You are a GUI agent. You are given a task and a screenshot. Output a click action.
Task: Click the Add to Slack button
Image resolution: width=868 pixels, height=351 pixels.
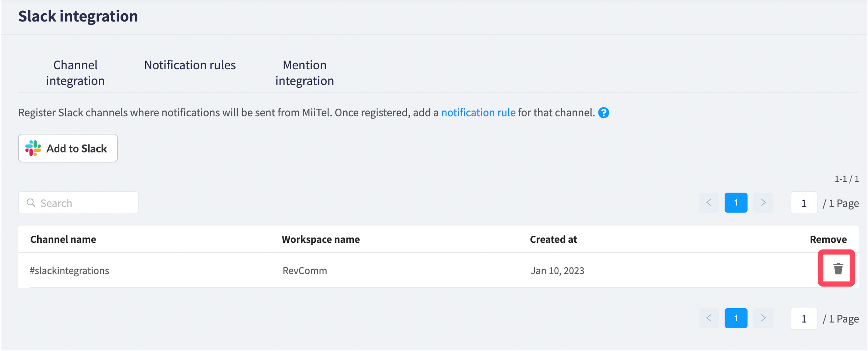point(68,148)
